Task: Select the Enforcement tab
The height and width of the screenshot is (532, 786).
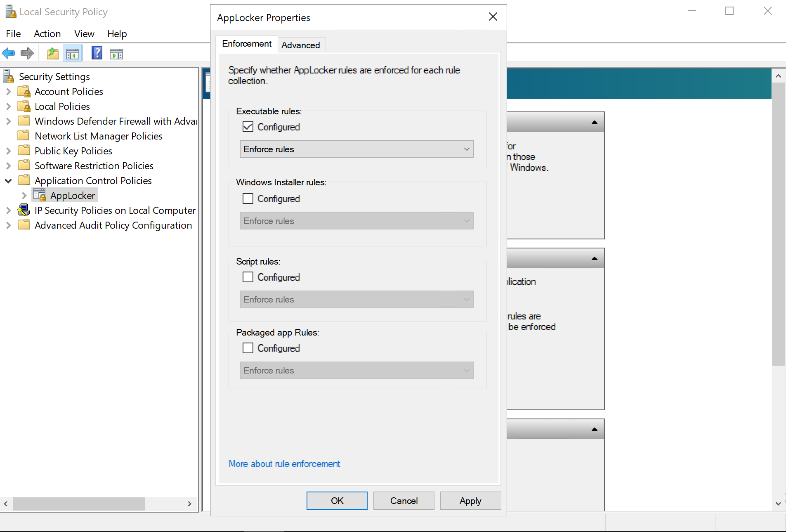Action: click(x=247, y=44)
